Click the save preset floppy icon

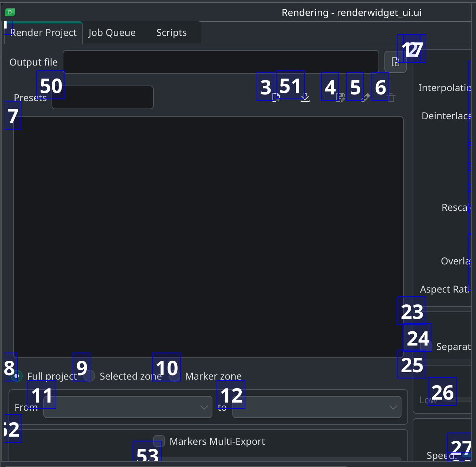coord(340,97)
